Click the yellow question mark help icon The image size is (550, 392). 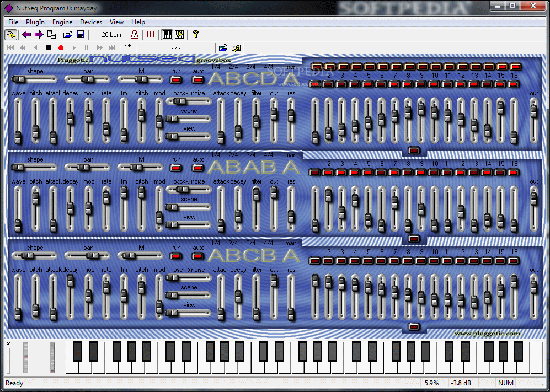[x=196, y=34]
